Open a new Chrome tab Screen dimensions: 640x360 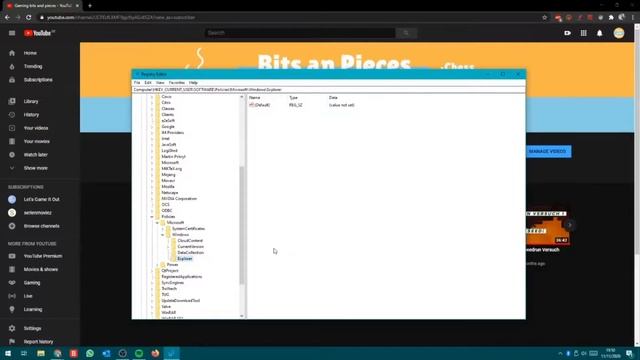click(x=90, y=6)
